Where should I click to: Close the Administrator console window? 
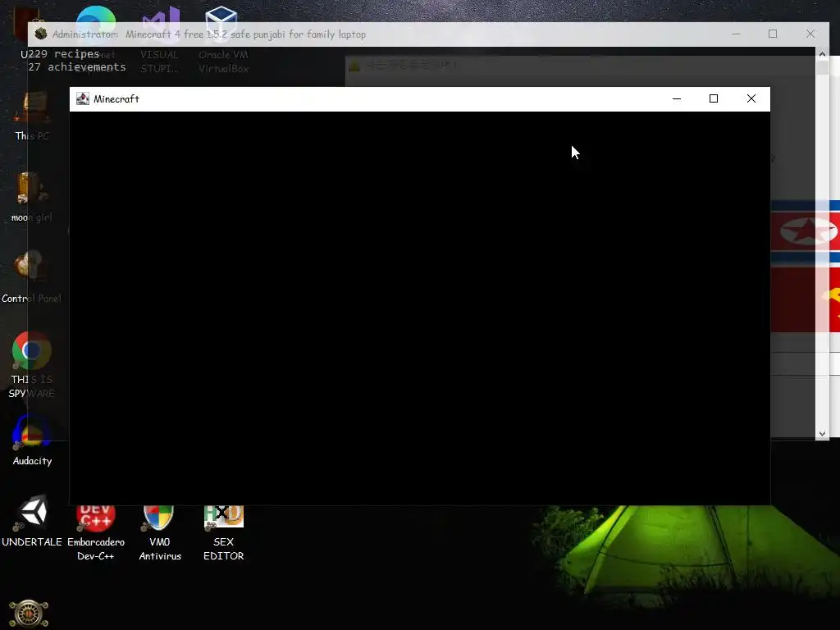(x=810, y=34)
